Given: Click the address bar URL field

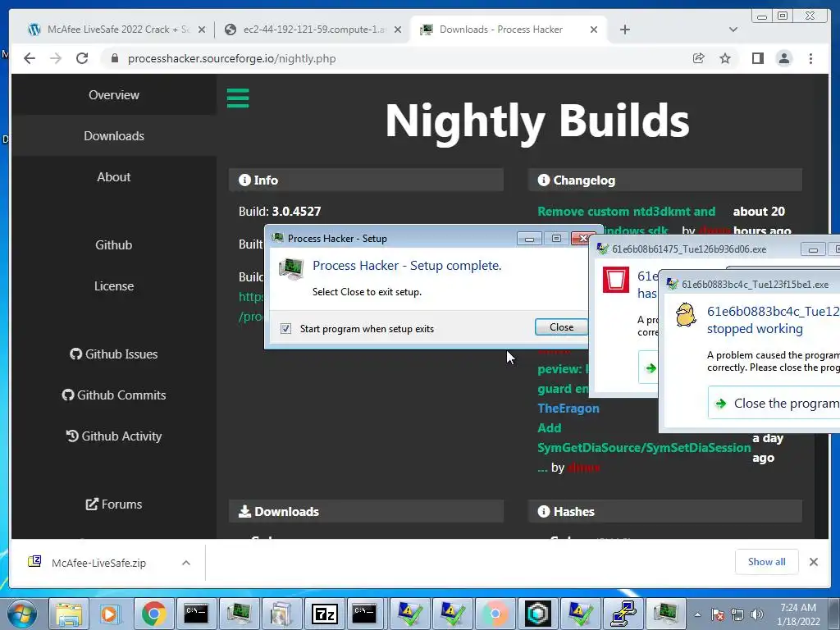Looking at the screenshot, I should tap(396, 58).
